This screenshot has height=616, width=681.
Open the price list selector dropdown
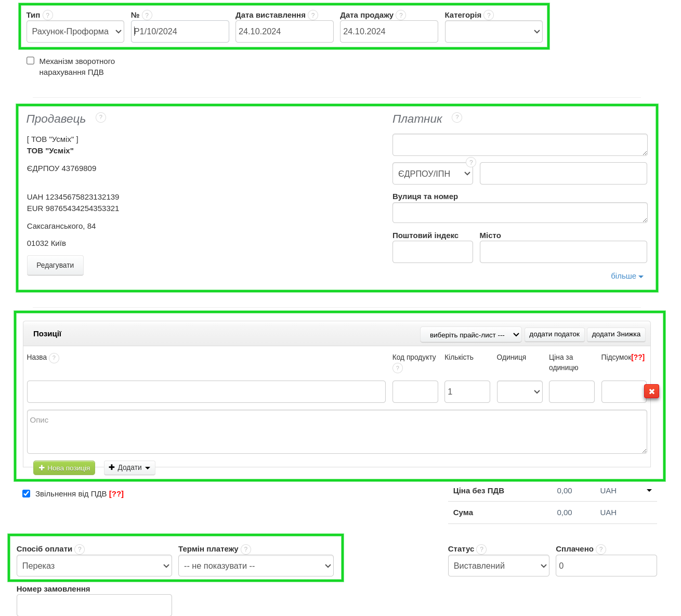click(x=470, y=335)
